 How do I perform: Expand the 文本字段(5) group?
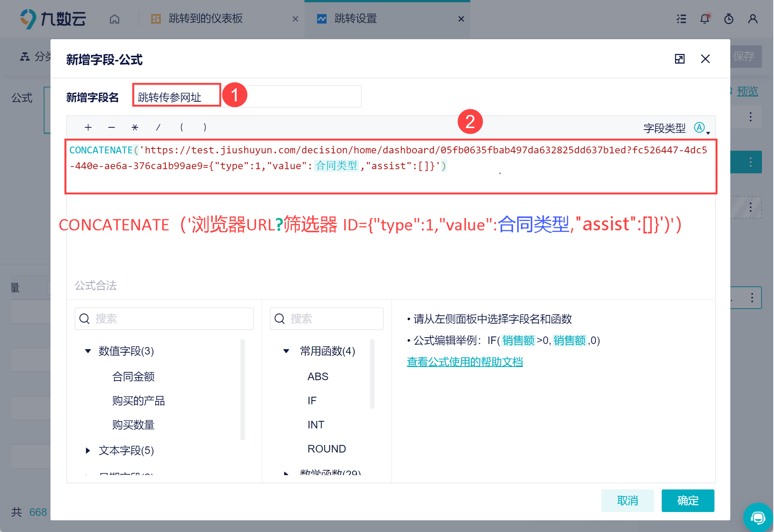(x=88, y=451)
